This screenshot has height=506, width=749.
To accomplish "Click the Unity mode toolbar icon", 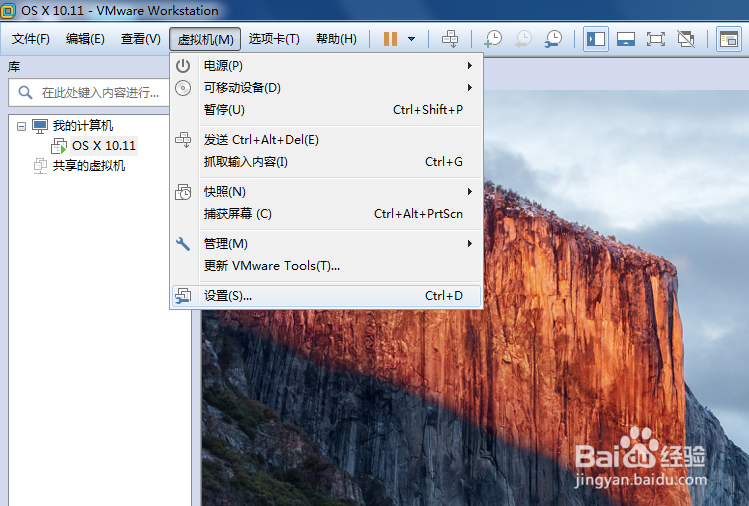I will (x=686, y=39).
